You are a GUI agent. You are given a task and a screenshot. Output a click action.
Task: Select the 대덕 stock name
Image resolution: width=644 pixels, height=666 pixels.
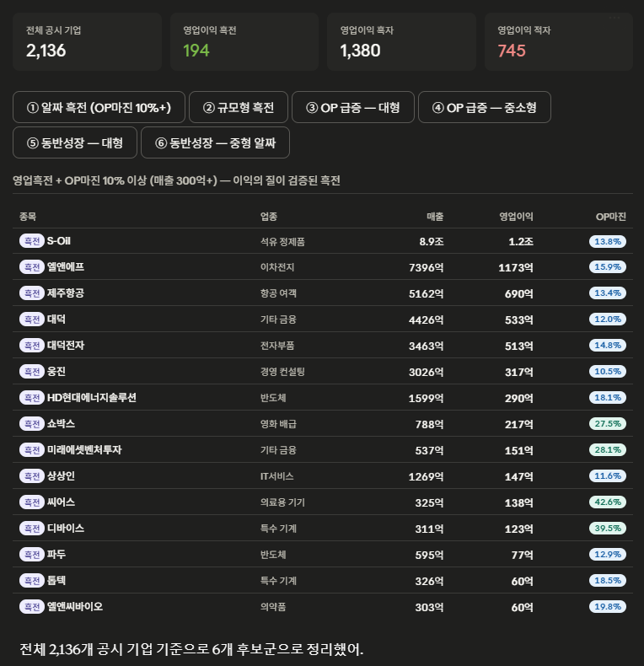coord(56,319)
